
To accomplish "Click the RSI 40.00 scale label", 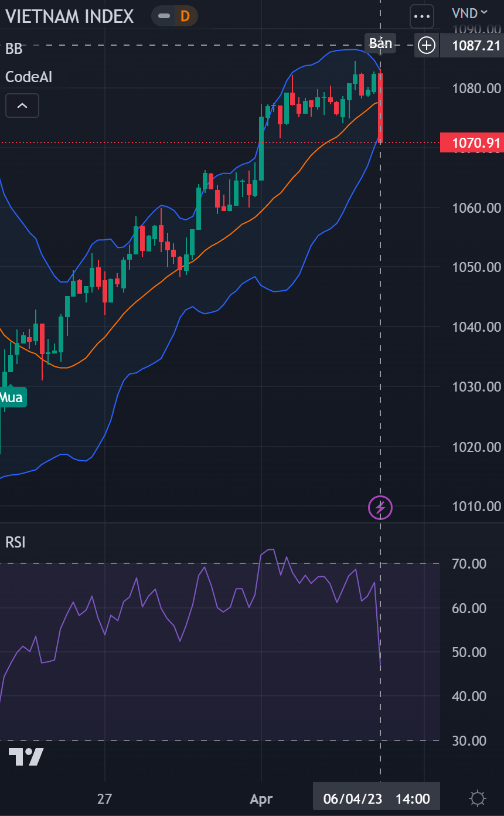I will click(469, 696).
